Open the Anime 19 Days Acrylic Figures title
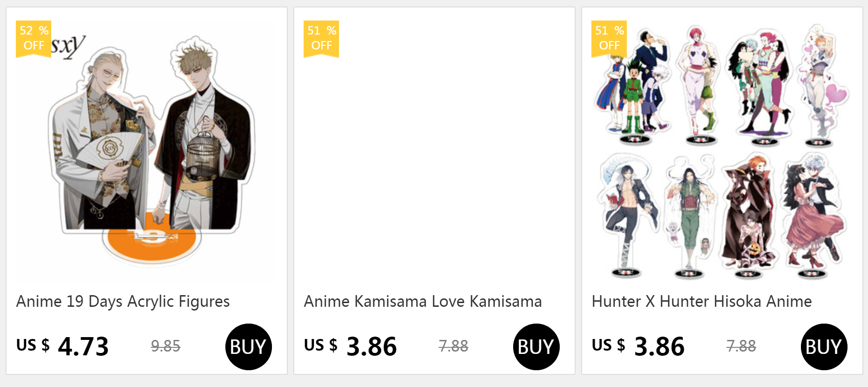The width and height of the screenshot is (868, 387). point(123,302)
